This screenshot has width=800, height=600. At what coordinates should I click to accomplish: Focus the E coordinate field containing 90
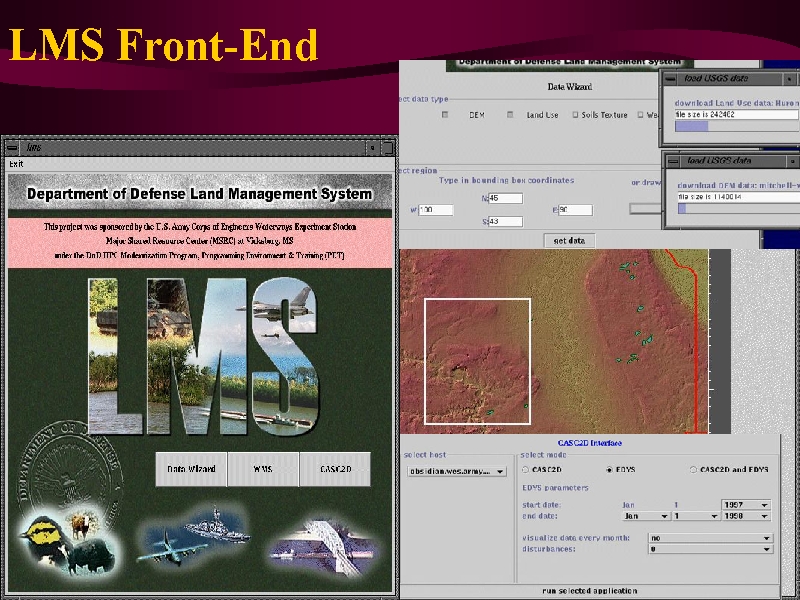point(575,210)
